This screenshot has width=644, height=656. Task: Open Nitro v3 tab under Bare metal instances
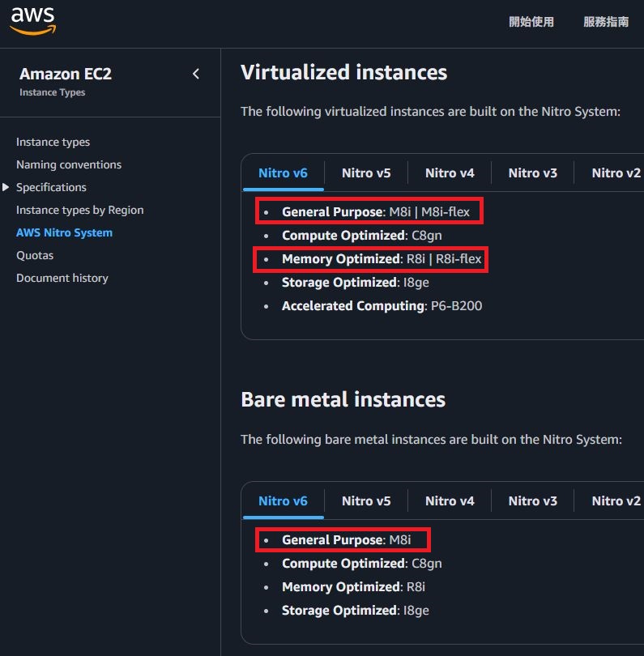[533, 501]
